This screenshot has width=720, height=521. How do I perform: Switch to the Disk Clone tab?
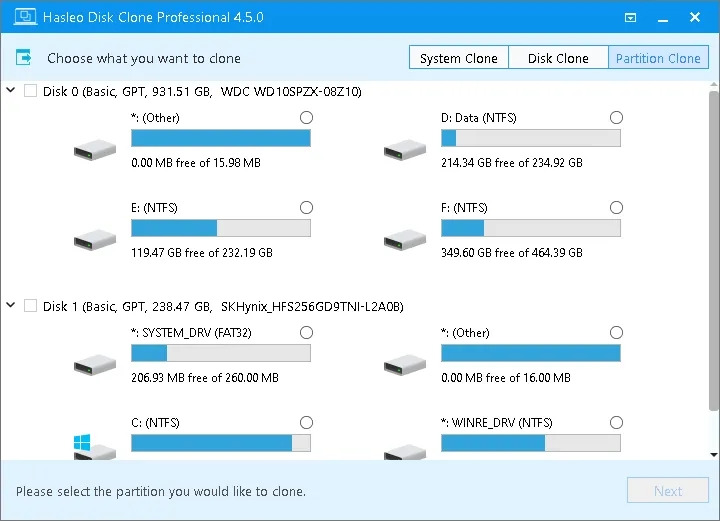(558, 58)
